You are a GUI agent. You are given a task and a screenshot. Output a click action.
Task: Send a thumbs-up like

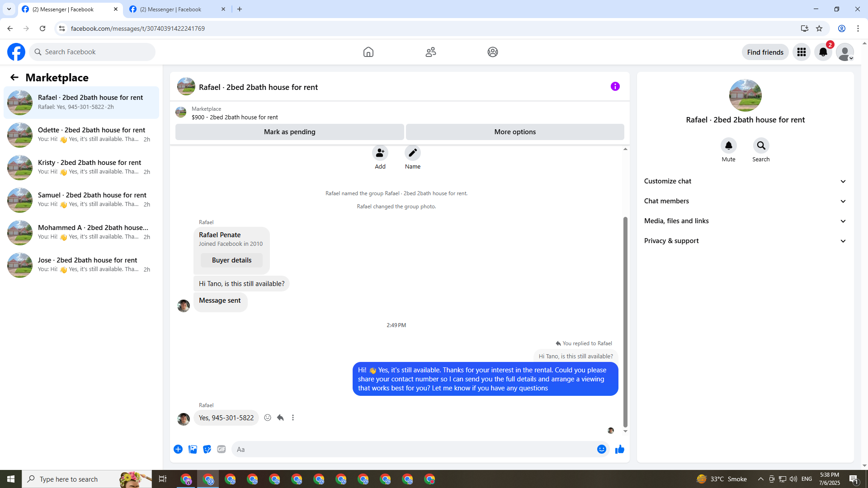coord(620,450)
